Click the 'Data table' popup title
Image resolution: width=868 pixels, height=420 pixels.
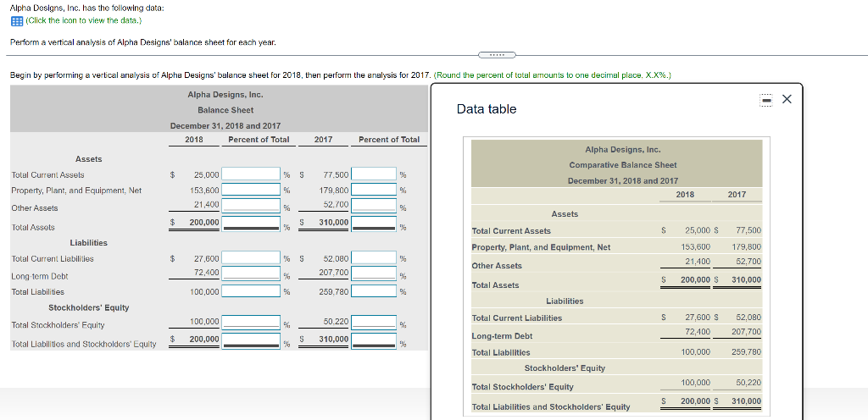click(x=486, y=109)
